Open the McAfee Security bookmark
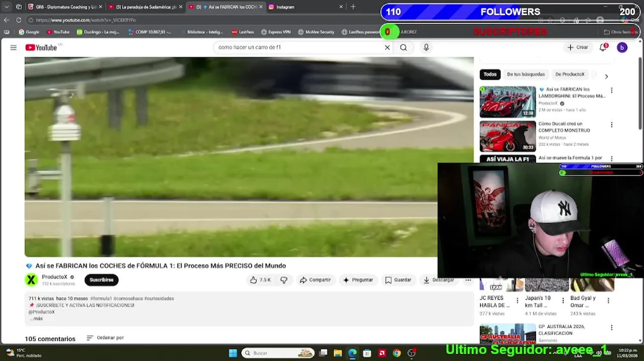Image resolution: width=644 pixels, height=361 pixels. 316,32
